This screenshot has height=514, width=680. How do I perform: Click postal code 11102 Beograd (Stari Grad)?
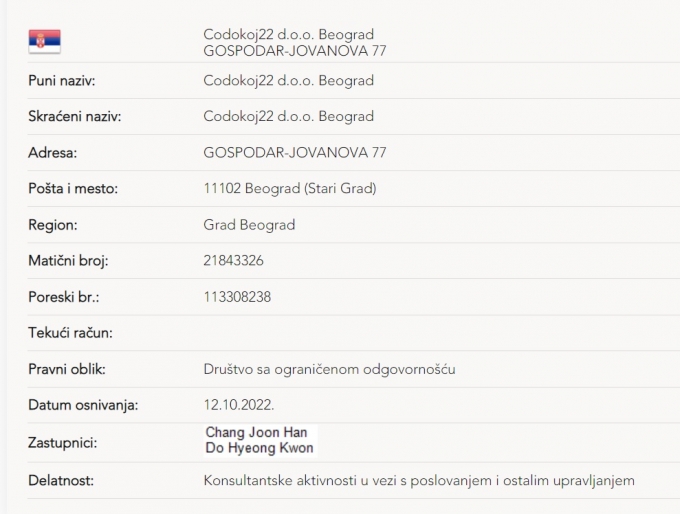[x=290, y=189]
